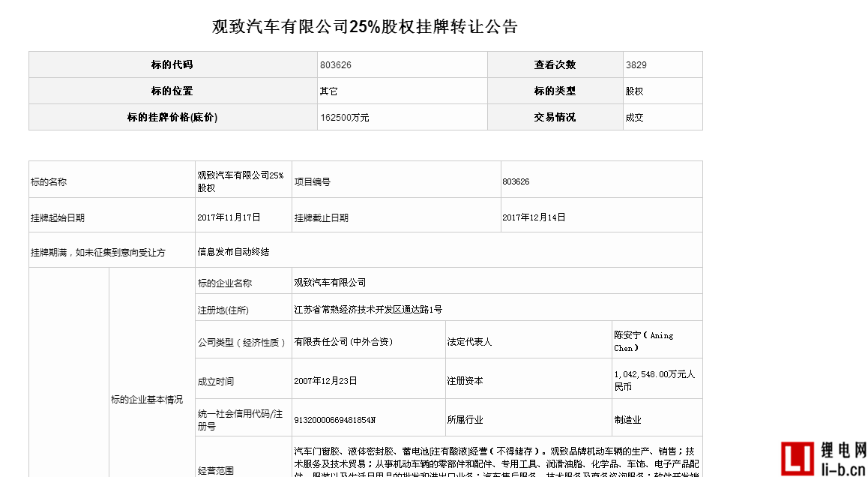Screen dimensions: 868x477
Task: Click 观致汽车有限公司 beside 标的企业名称
Action: pyautogui.click(x=331, y=283)
